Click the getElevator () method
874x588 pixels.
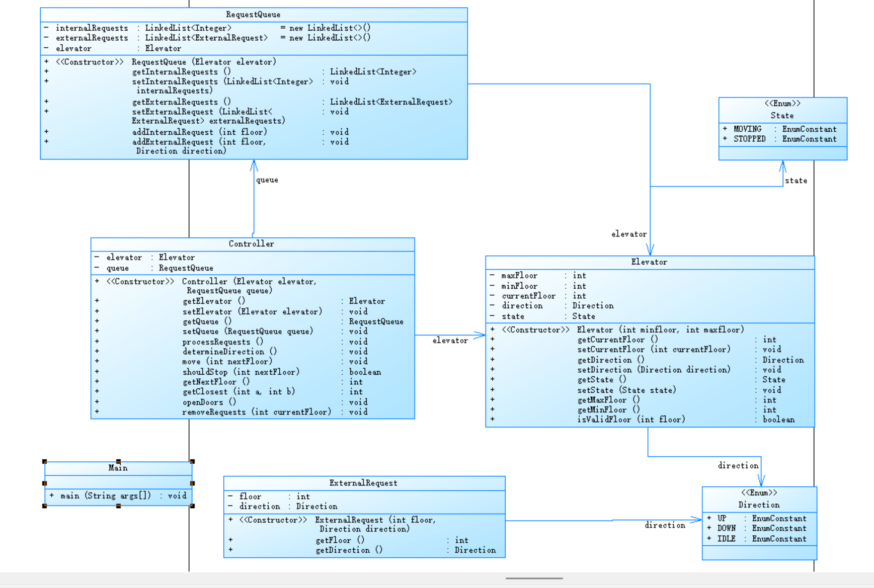[x=240, y=301]
